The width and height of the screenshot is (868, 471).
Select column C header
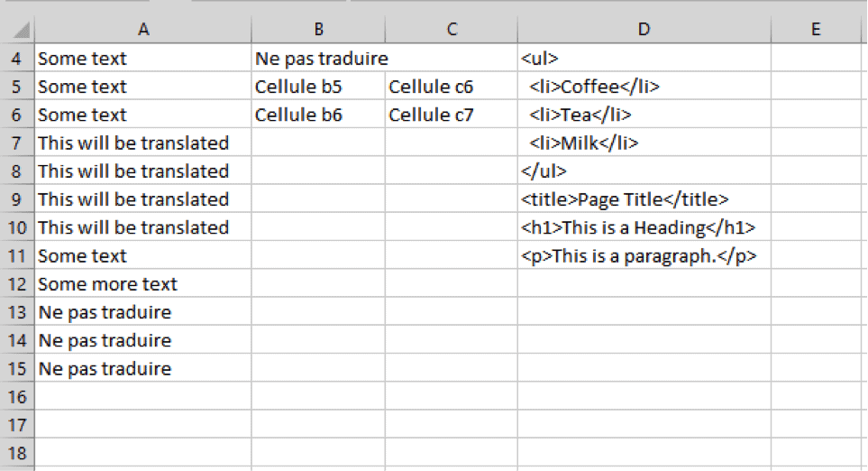coord(452,29)
